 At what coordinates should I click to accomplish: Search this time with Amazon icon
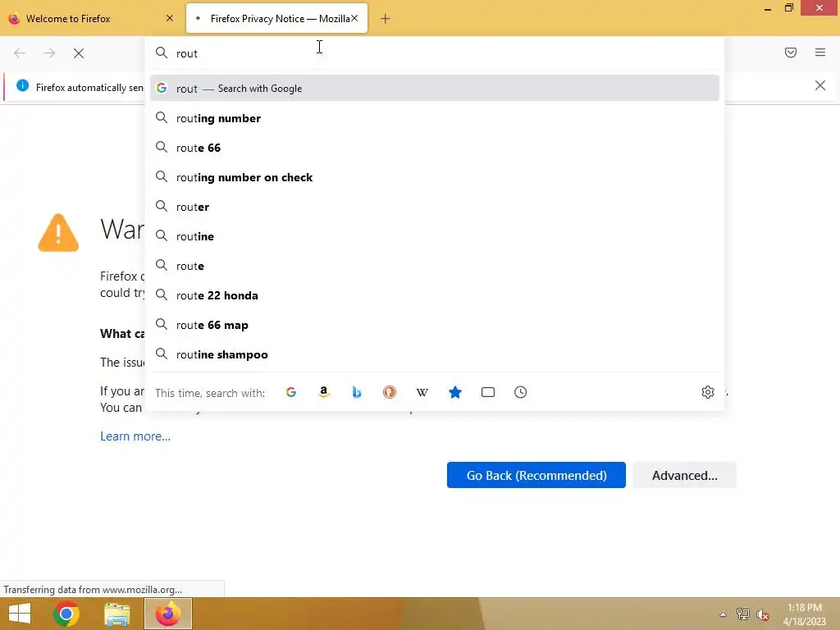pyautogui.click(x=323, y=392)
